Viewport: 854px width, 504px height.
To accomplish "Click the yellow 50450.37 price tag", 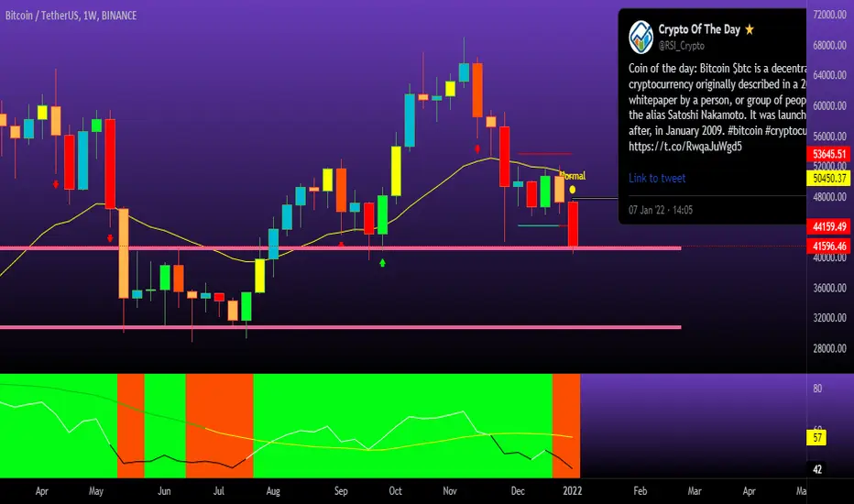I will tap(829, 178).
